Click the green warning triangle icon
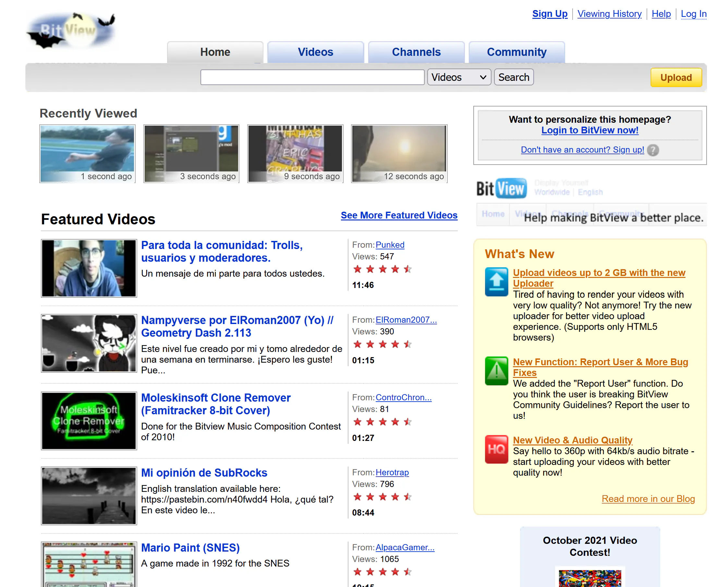 point(496,371)
